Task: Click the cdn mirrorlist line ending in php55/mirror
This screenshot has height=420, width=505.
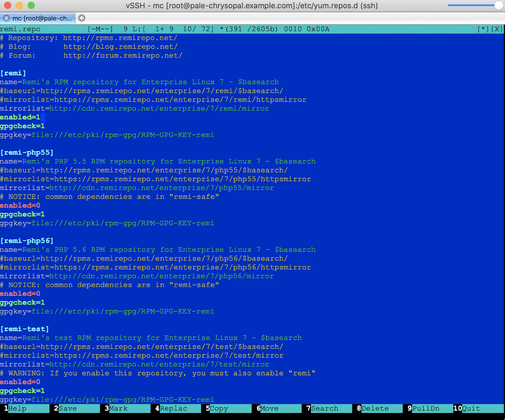Action: (x=137, y=188)
